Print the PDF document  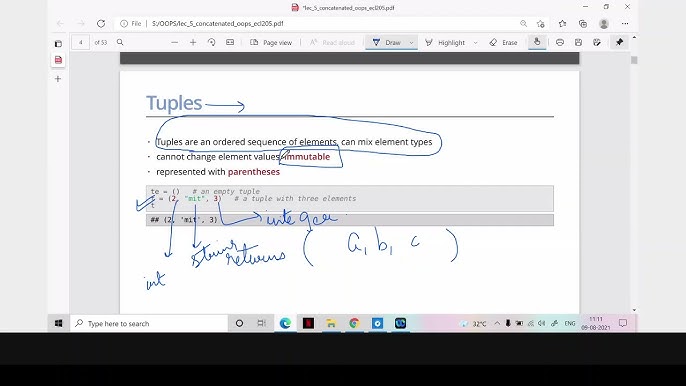click(560, 42)
